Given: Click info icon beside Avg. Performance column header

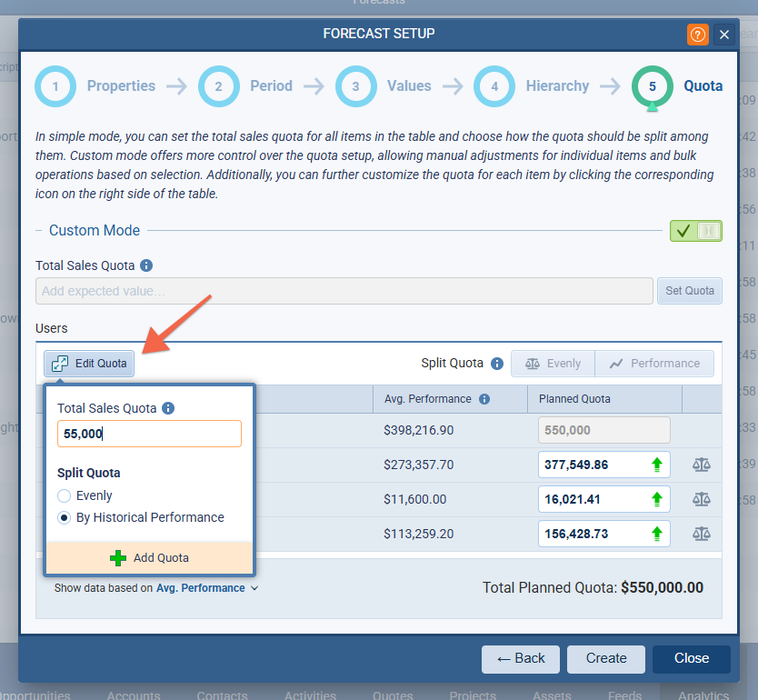Looking at the screenshot, I should [484, 399].
